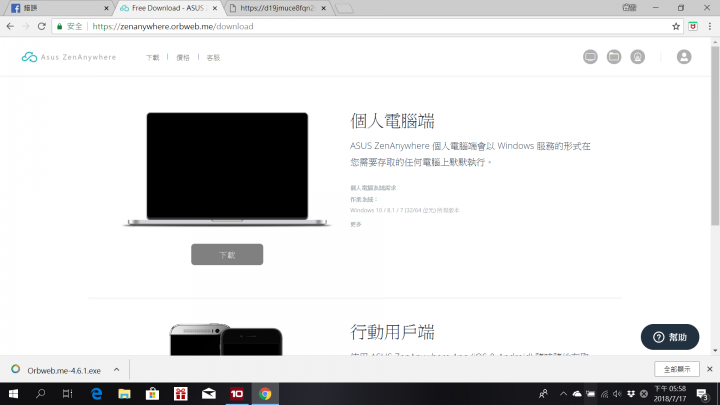Click 全部顯示 in the downloads bar

677,369
